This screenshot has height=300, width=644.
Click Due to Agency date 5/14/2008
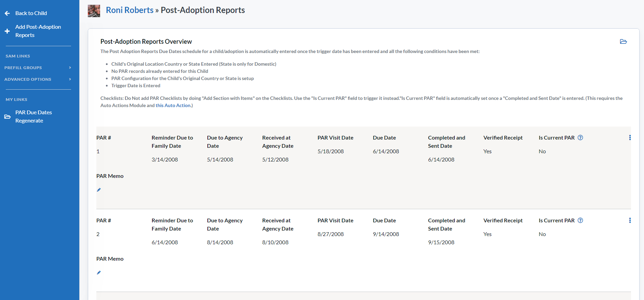(x=220, y=160)
